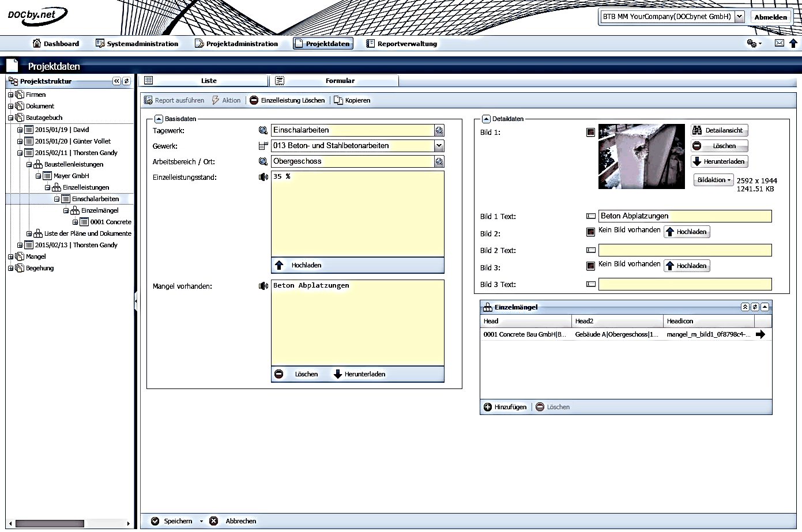802x532 pixels.
Task: Open the Speichern dropdown arrow
Action: [201, 521]
